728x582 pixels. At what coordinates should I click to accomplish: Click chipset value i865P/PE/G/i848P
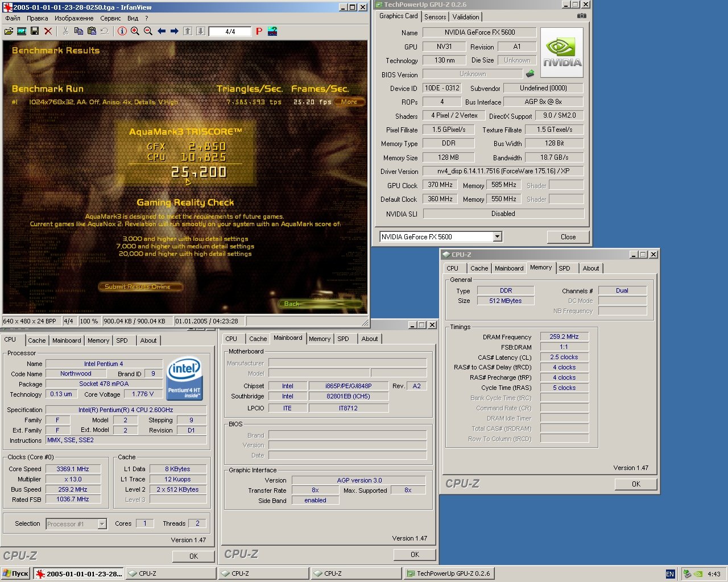point(349,386)
